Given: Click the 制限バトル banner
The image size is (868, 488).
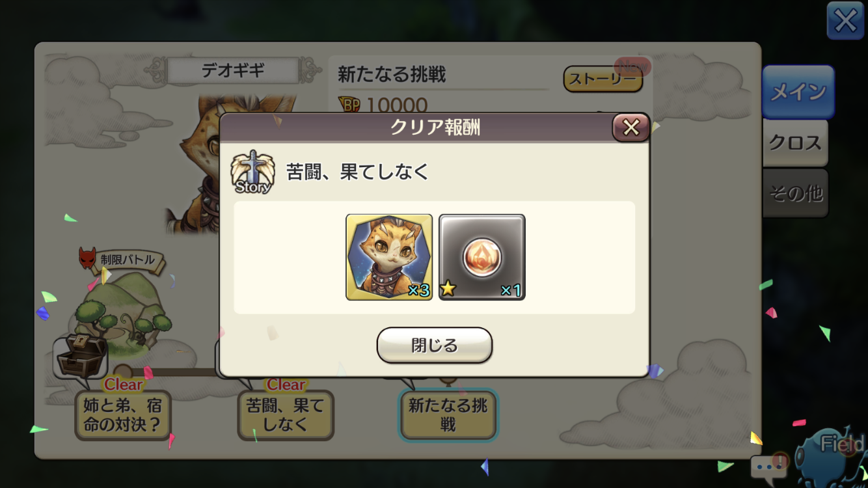Looking at the screenshot, I should click(128, 260).
